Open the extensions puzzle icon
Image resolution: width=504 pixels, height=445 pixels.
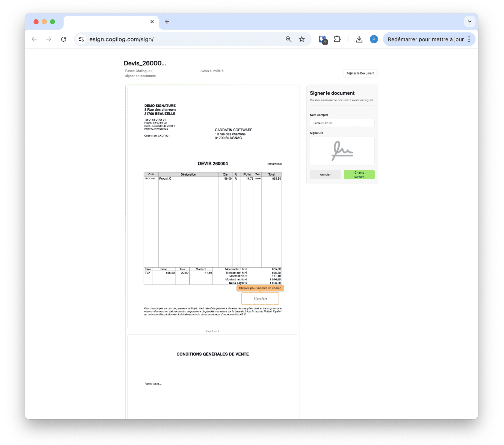tap(337, 39)
